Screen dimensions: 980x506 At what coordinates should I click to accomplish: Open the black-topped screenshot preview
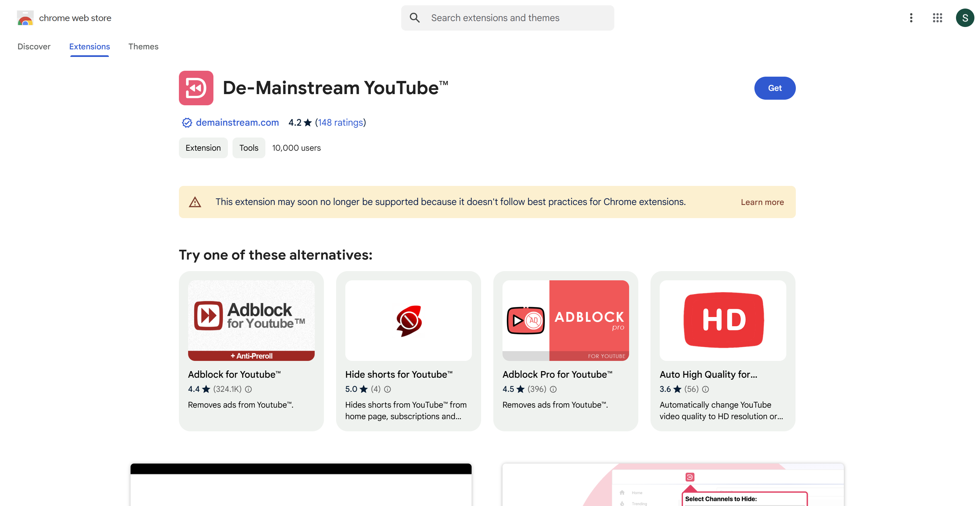301,485
